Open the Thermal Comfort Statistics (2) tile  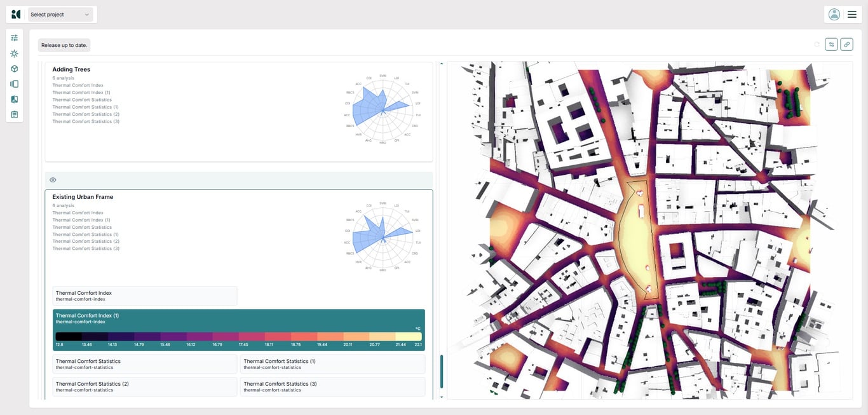145,386
